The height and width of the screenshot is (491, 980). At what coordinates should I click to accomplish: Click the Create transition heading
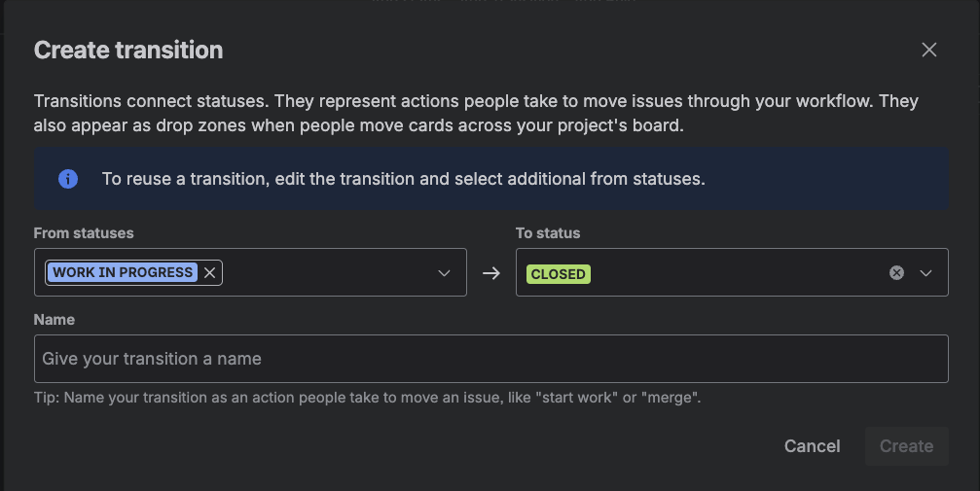coord(128,50)
